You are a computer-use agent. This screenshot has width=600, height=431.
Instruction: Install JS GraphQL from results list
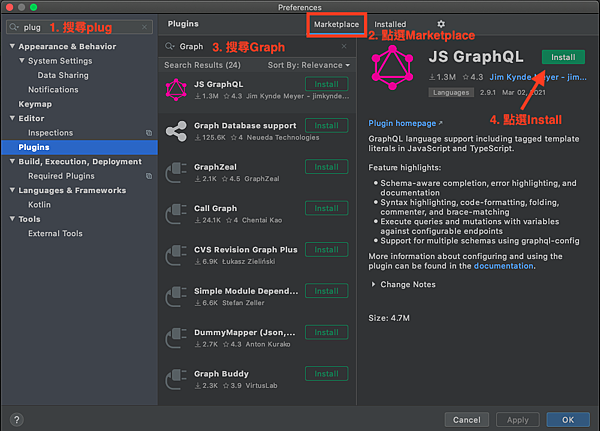click(326, 84)
